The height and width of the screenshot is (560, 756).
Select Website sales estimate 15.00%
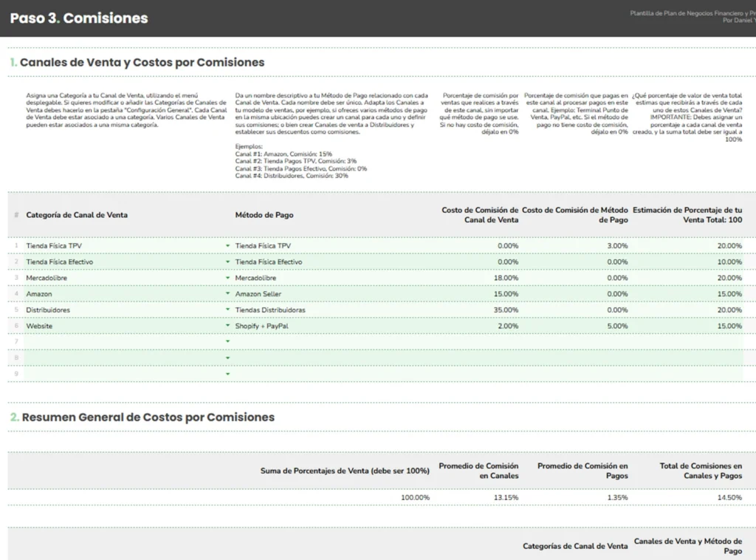pos(729,326)
